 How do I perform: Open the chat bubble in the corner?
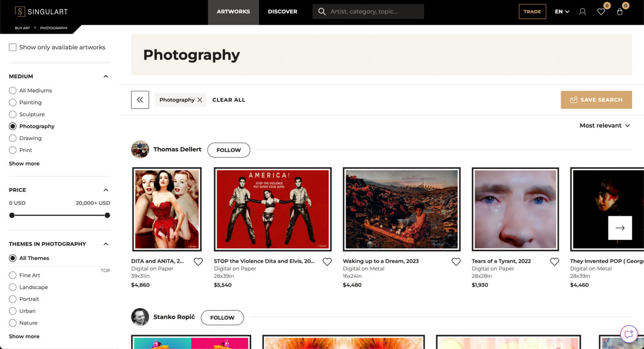coord(628,334)
